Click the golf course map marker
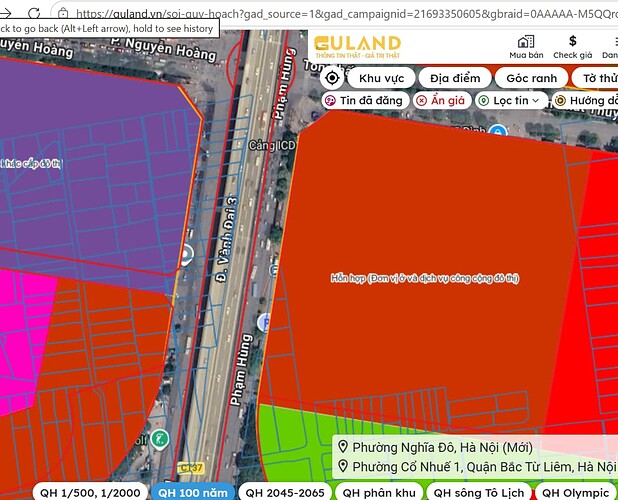 point(160,439)
